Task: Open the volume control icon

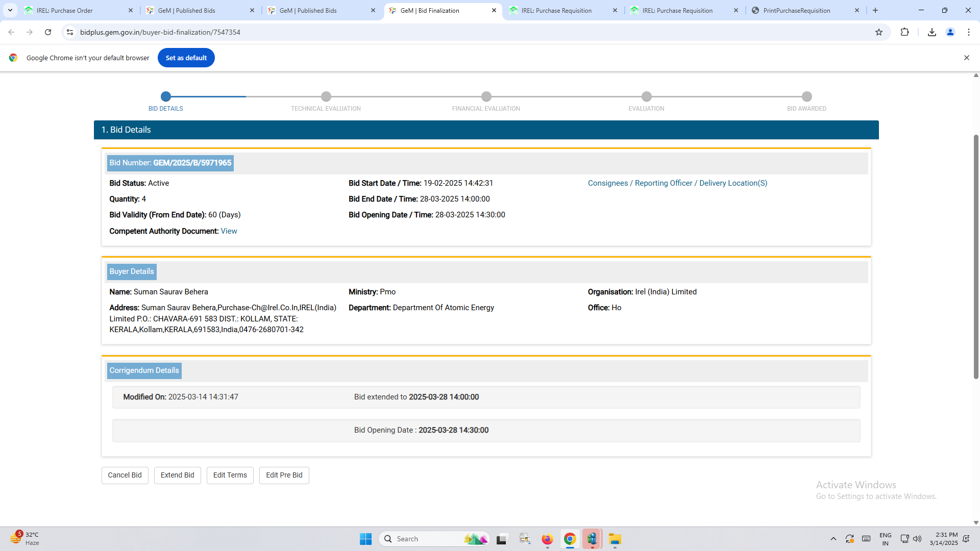Action: point(917,539)
